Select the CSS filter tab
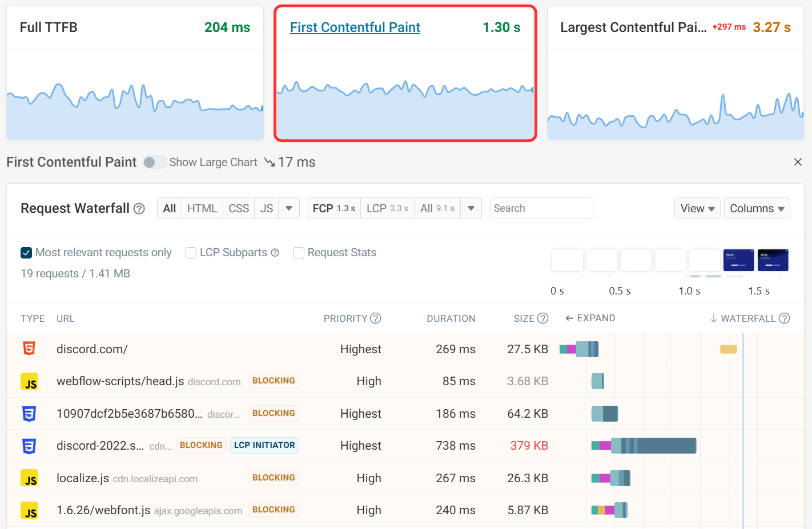The width and height of the screenshot is (812, 529). pyautogui.click(x=239, y=209)
